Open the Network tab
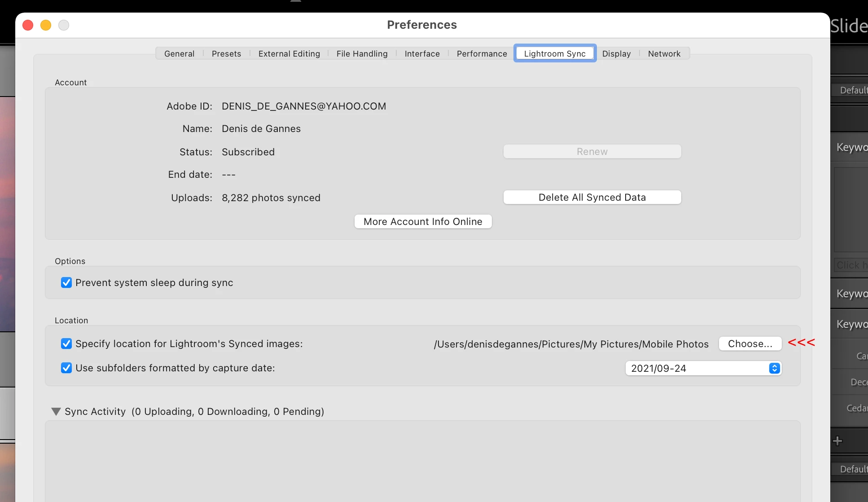The width and height of the screenshot is (868, 502). [664, 54]
